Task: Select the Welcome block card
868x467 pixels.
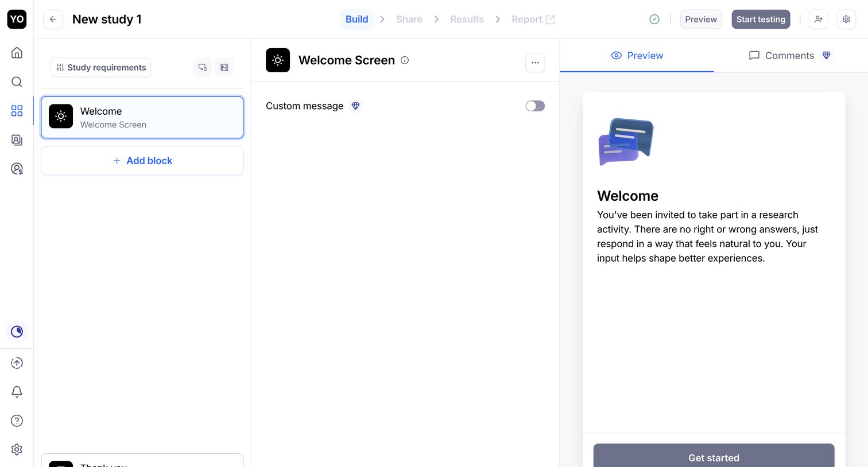Action: coord(142,117)
